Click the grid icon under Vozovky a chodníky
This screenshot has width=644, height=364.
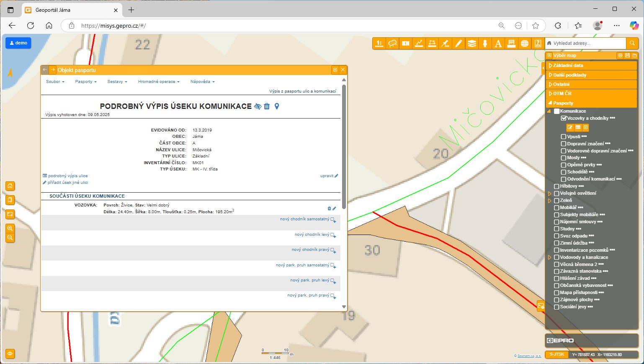point(585,127)
